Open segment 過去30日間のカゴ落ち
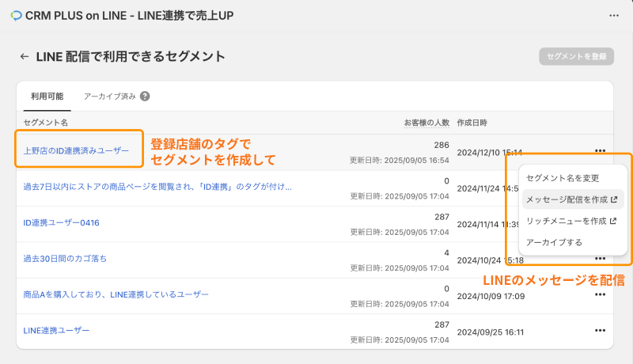The image size is (633, 364). (65, 259)
